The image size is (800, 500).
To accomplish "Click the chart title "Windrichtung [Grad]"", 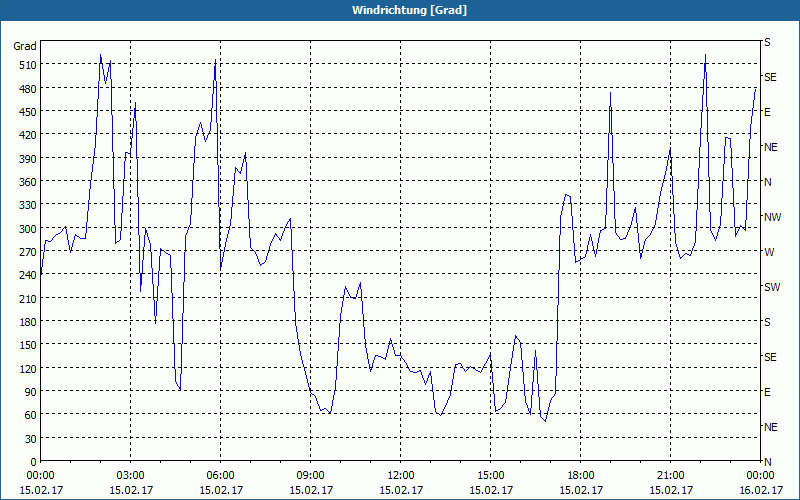I will [x=409, y=10].
